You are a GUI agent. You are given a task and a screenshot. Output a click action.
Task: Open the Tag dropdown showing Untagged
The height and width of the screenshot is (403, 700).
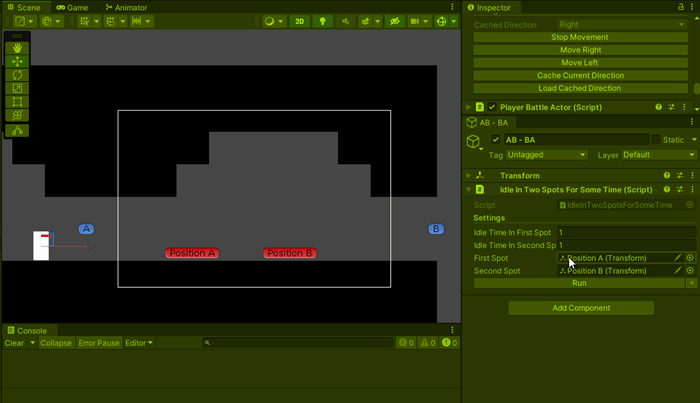coord(546,155)
